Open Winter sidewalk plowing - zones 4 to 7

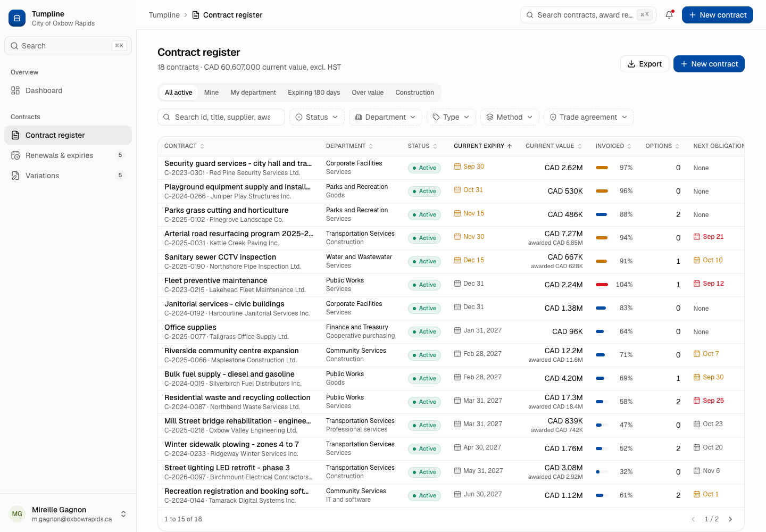(x=231, y=444)
